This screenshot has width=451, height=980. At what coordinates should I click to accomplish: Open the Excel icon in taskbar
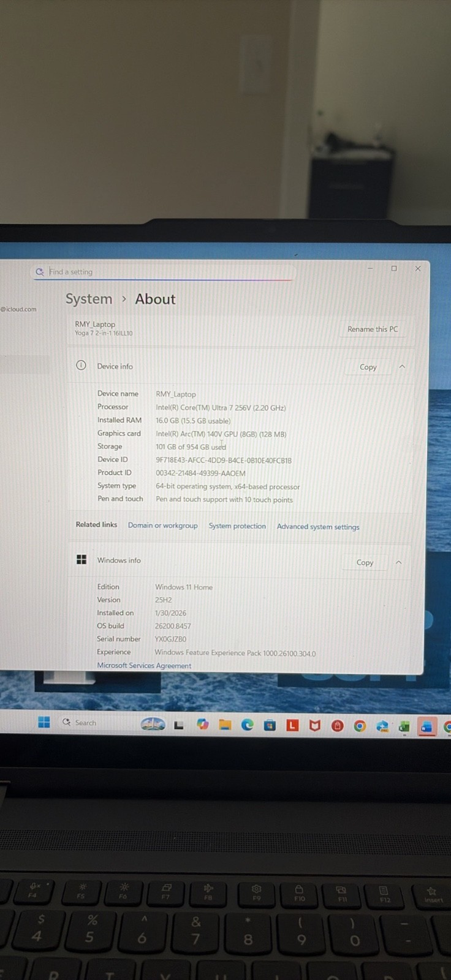click(404, 727)
